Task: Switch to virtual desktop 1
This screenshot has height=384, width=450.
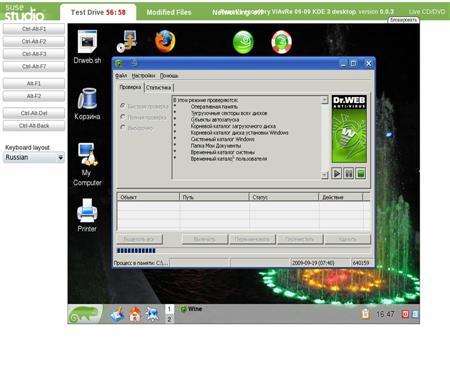Action: coord(169,309)
